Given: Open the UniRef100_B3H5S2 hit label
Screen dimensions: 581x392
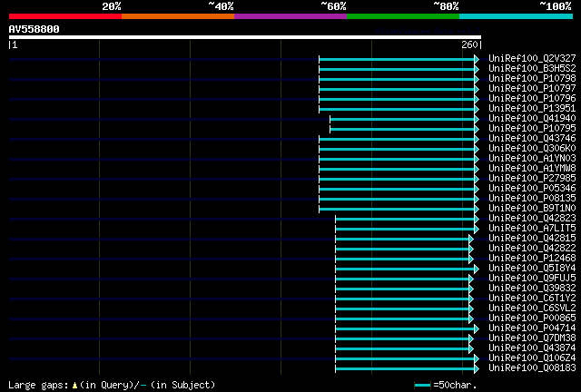Looking at the screenshot, I should point(532,68).
